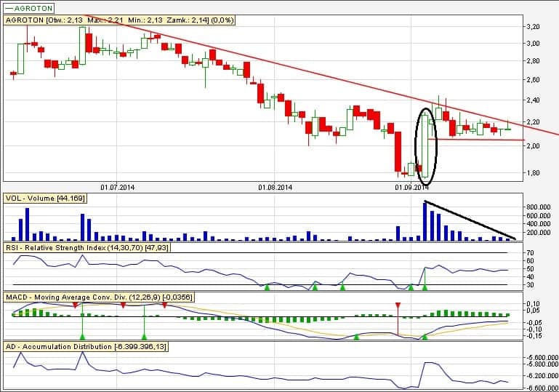Click the 01.07.2014 date label
559x392 pixels.
(x=119, y=187)
